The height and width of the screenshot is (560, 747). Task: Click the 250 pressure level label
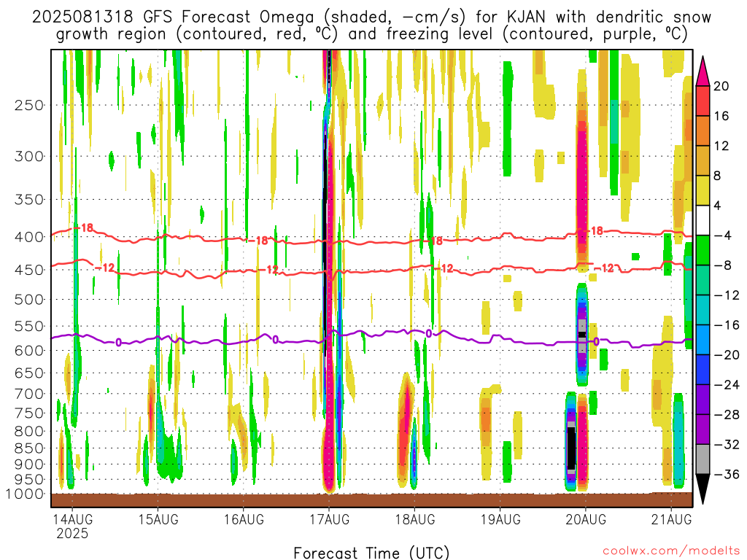point(29,105)
